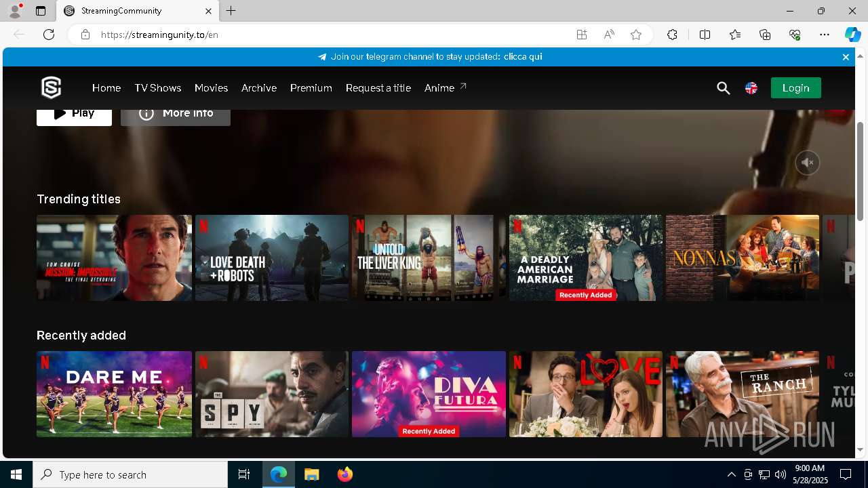Refresh the page in browser
The image size is (868, 488).
click(x=49, y=35)
